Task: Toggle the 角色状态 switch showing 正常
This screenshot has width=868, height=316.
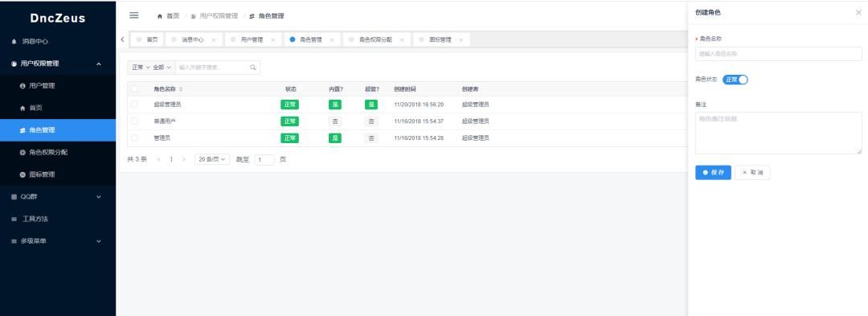Action: click(x=735, y=80)
